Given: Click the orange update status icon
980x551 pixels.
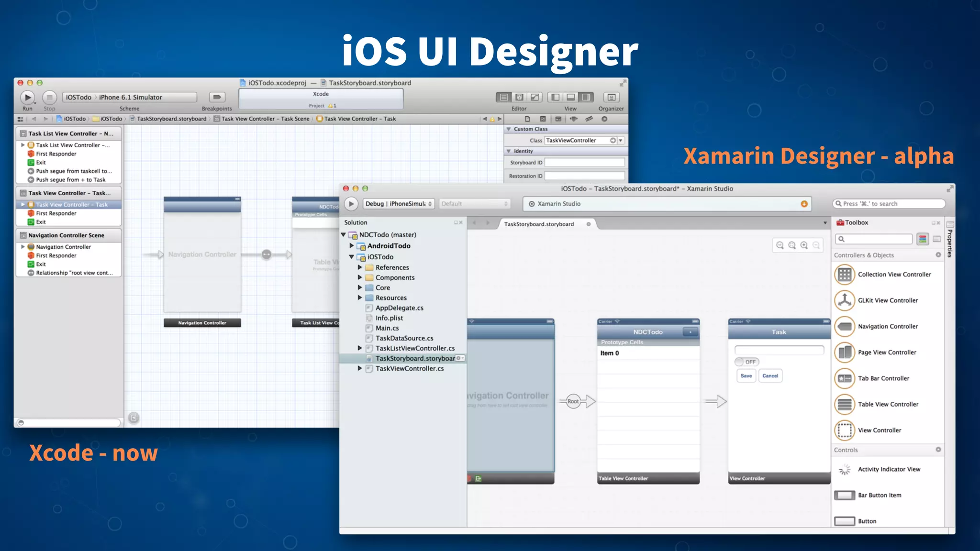Looking at the screenshot, I should 804,204.
